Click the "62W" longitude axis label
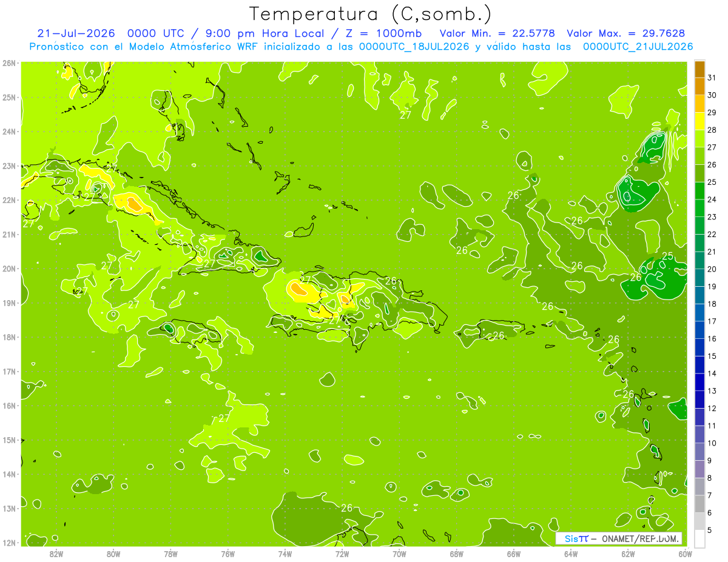728x562 pixels. coord(628,554)
